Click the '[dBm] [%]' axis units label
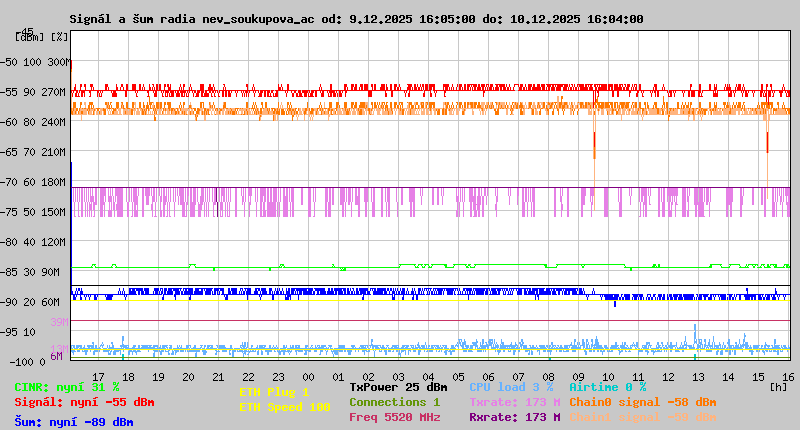This screenshot has width=800, height=430. 42,37
